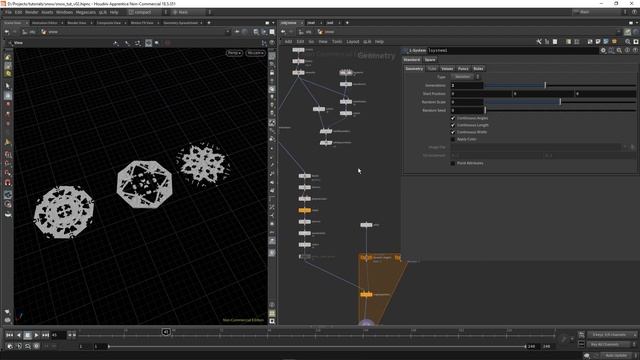This screenshot has width=640, height=360.
Task: Switch to the Render View pane tab
Action: tap(77, 23)
